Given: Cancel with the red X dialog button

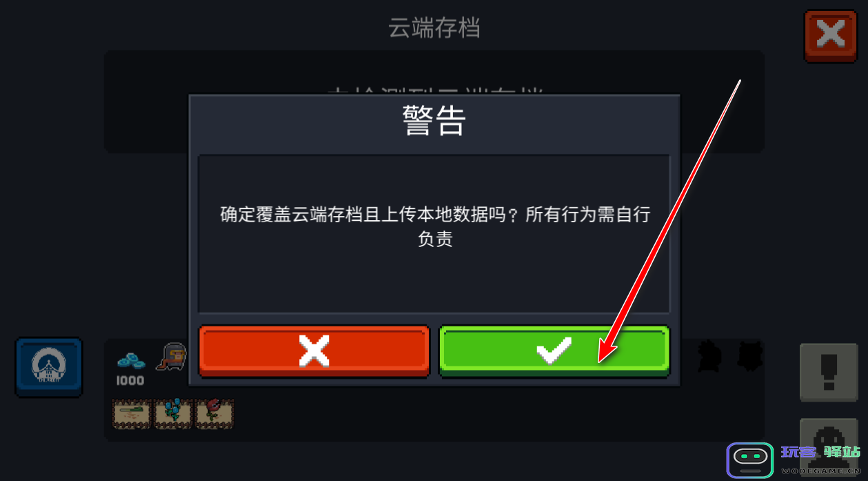Looking at the screenshot, I should click(x=314, y=351).
